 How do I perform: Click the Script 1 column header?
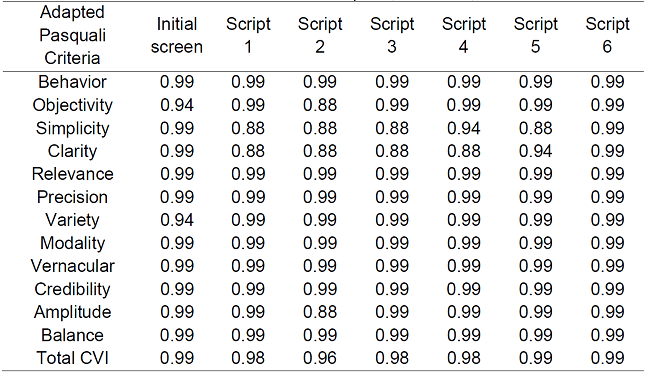coord(248,35)
